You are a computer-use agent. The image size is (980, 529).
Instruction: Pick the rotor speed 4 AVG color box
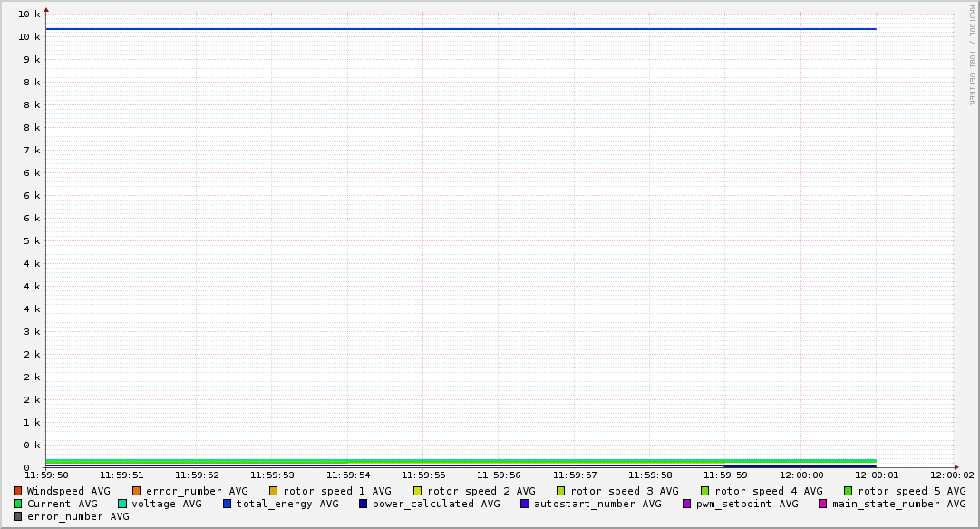pos(705,491)
